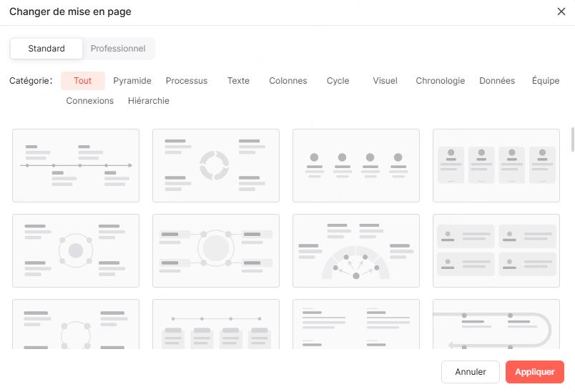Select the four profile cards layout
This screenshot has height=392, width=575.
pos(496,165)
